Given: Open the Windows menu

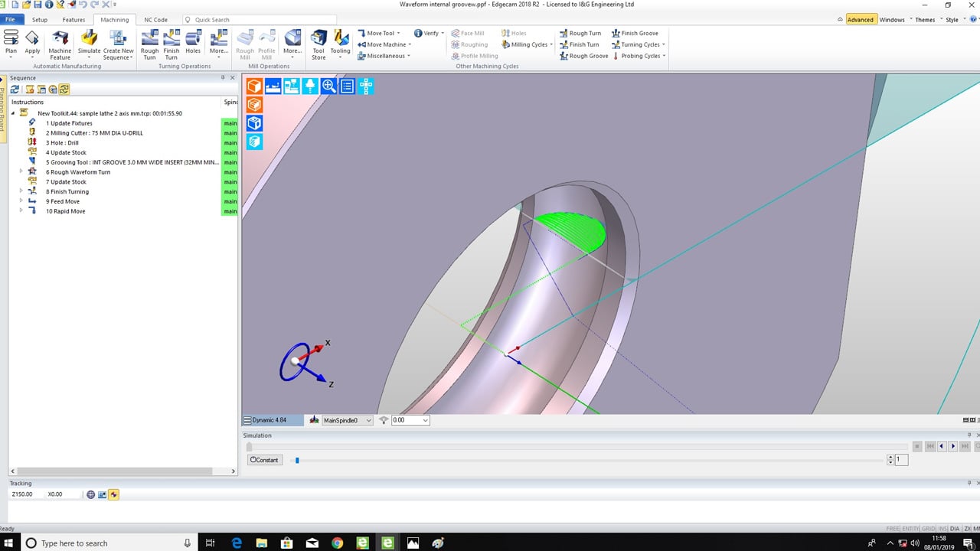Looking at the screenshot, I should coord(892,20).
